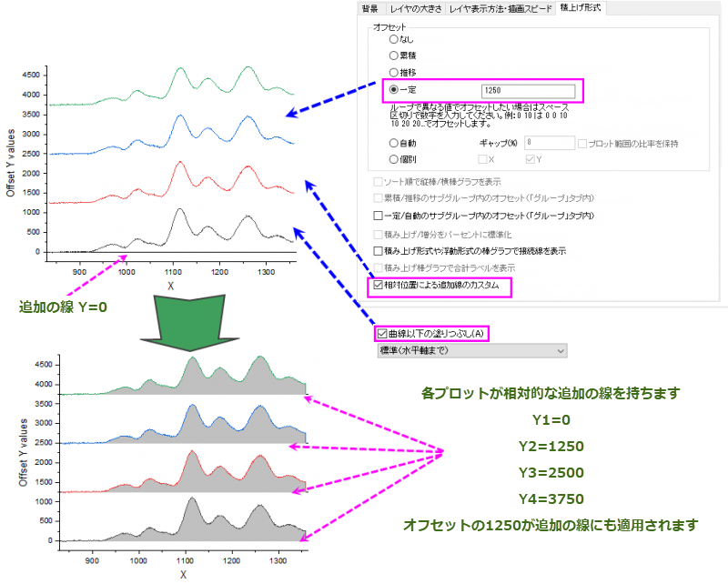Click the constant offset field showing 1250
The image size is (728, 584).
coord(528,91)
